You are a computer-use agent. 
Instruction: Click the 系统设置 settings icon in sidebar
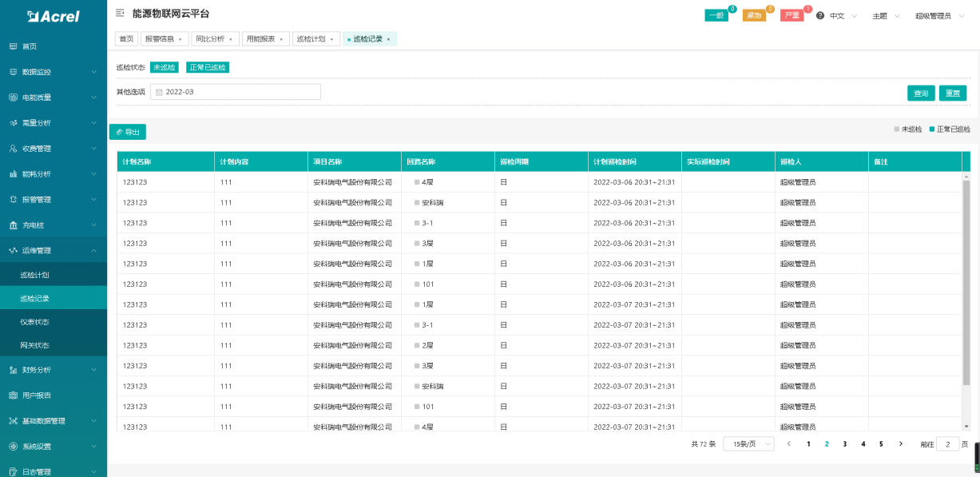click(x=13, y=447)
